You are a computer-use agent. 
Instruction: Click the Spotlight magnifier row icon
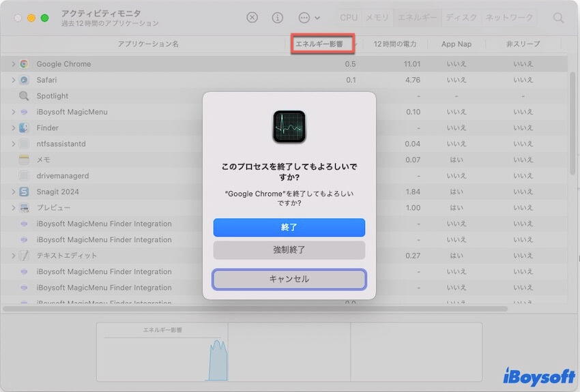[24, 96]
